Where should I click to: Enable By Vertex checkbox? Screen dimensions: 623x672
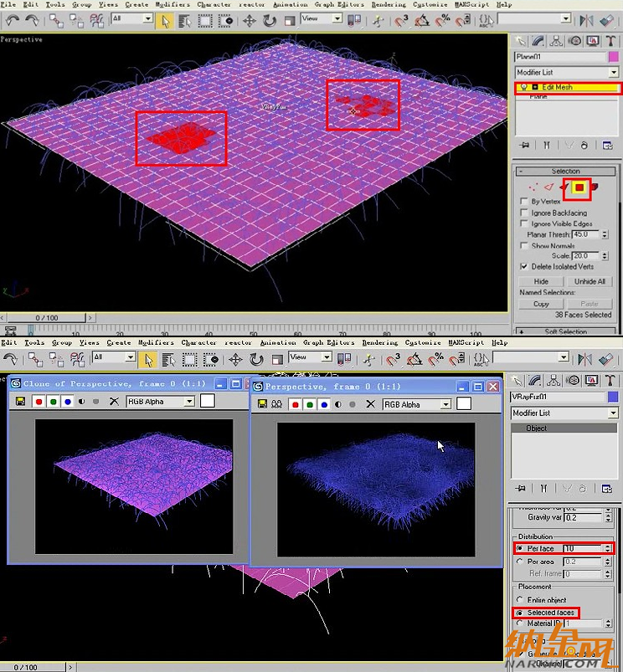[523, 201]
